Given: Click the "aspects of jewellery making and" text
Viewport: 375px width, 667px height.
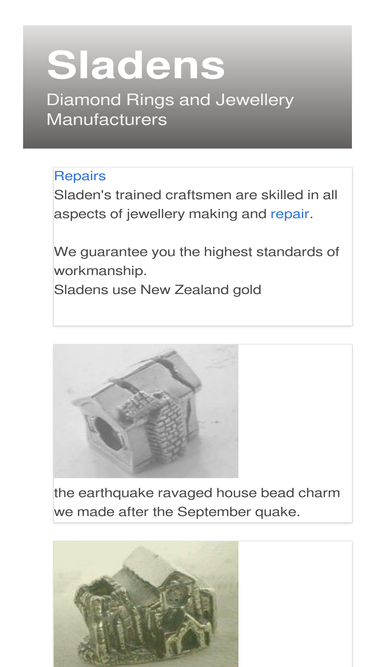Looking at the screenshot, I should coord(160,214).
